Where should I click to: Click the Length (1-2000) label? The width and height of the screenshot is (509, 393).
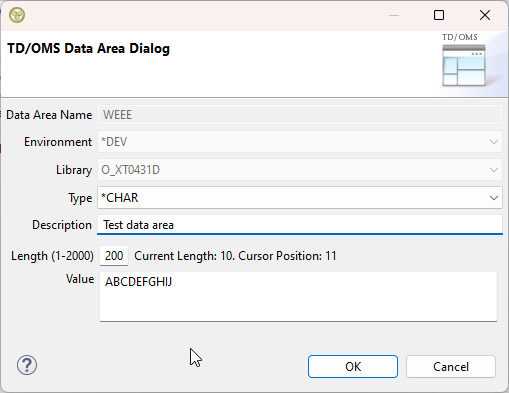pos(52,256)
